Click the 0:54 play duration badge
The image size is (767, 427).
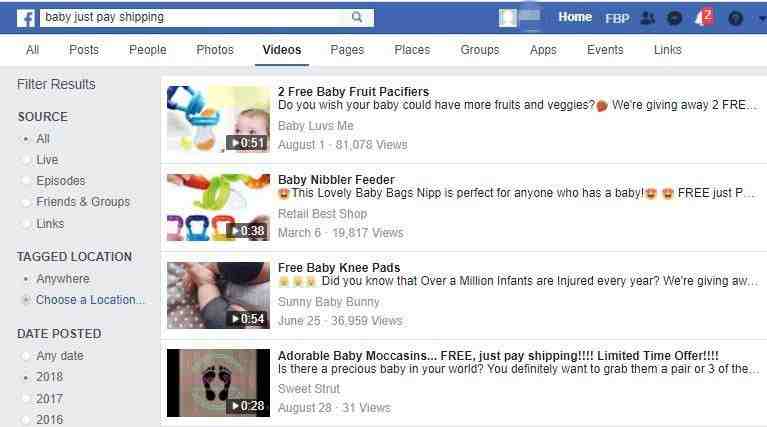[x=248, y=319]
